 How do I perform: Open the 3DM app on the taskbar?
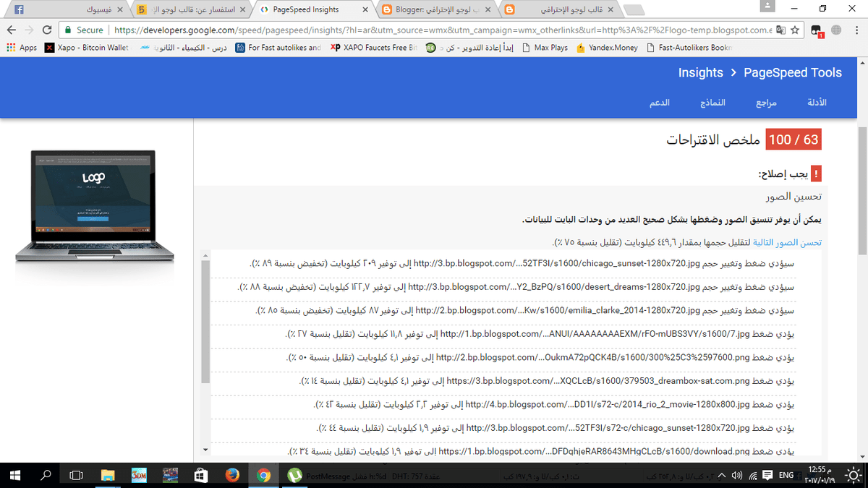click(x=139, y=475)
